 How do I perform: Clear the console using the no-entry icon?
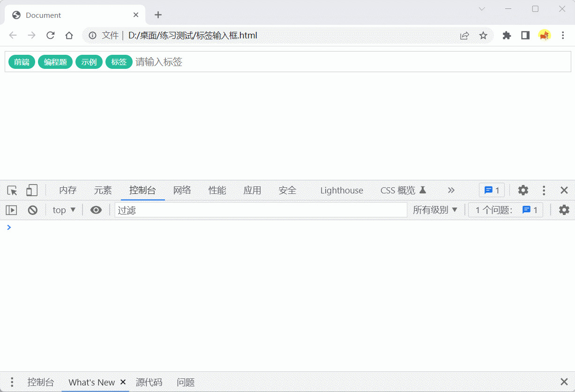[32, 210]
